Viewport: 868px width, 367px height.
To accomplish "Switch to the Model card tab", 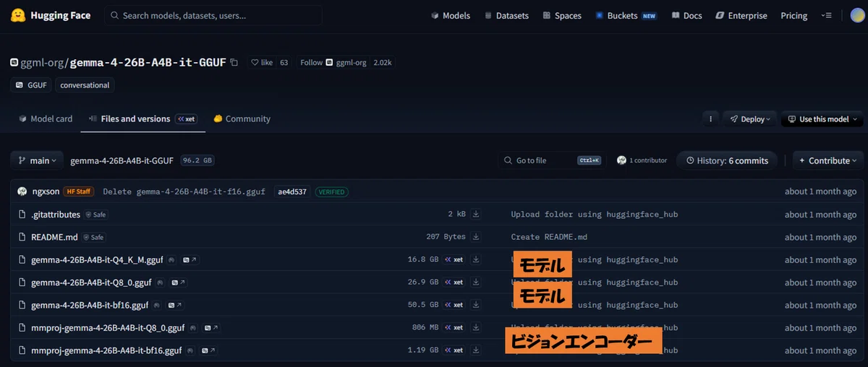I will pos(46,119).
